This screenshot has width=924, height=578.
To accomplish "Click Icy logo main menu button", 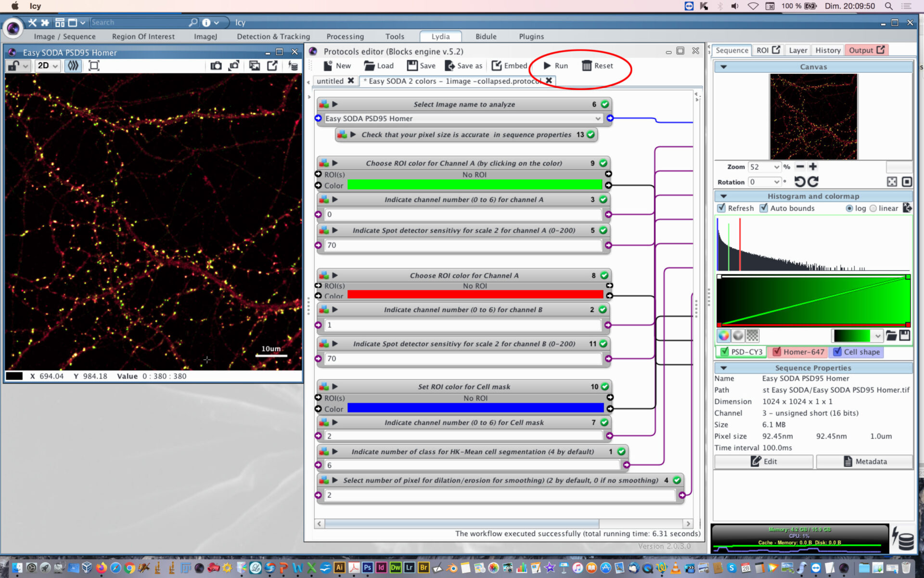I will tap(13, 28).
